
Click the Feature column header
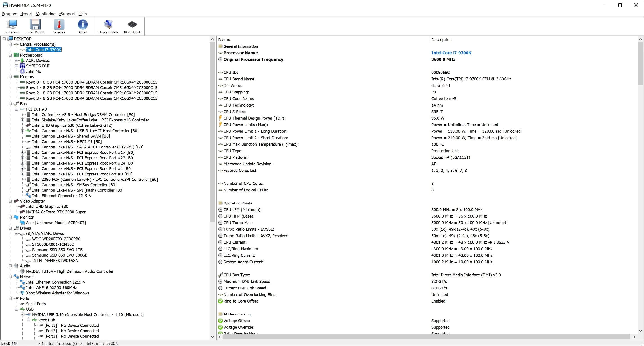224,40
